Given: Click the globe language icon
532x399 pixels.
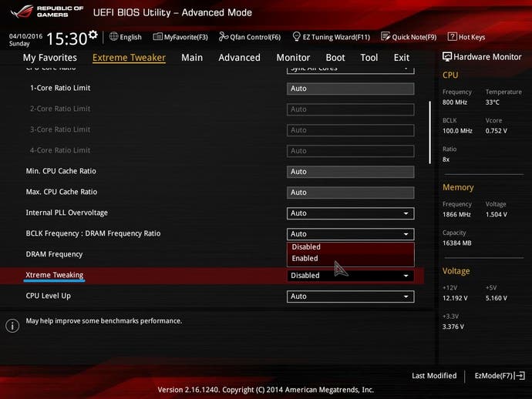Looking at the screenshot, I should pyautogui.click(x=113, y=37).
